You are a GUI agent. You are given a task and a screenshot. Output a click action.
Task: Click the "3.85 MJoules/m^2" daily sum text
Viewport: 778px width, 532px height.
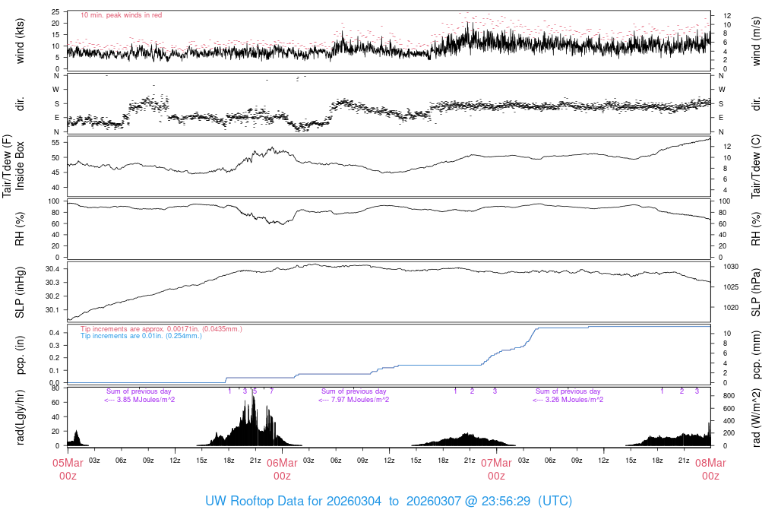146,400
